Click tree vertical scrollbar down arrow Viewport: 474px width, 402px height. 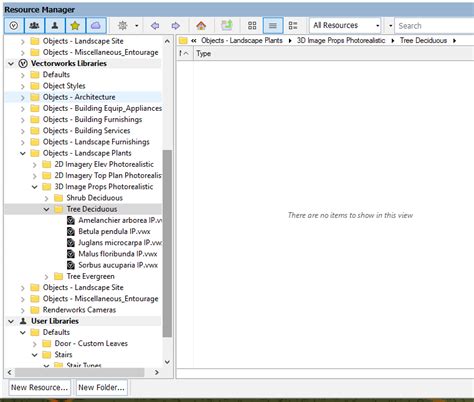167,362
